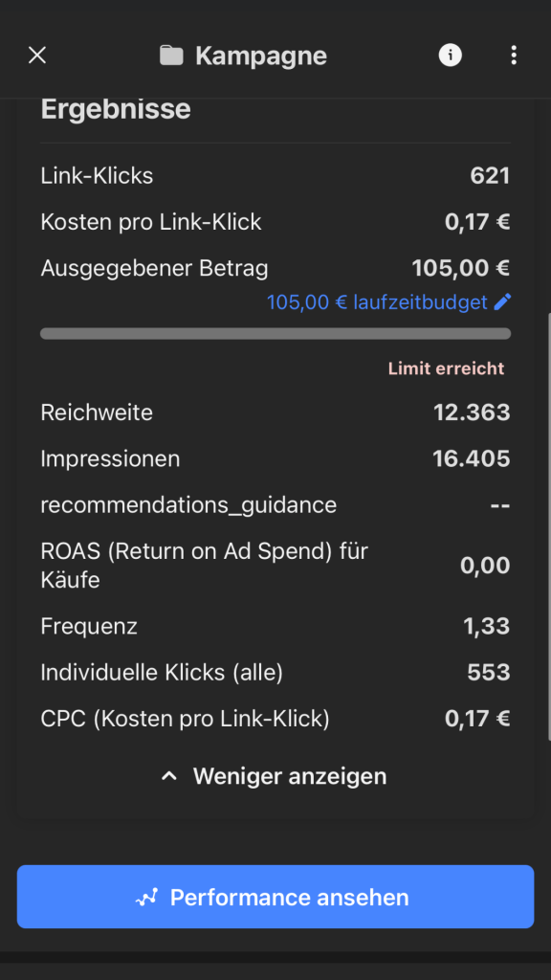This screenshot has width=551, height=980.
Task: Close the Kampagne view with X icon
Action: pyautogui.click(x=37, y=56)
